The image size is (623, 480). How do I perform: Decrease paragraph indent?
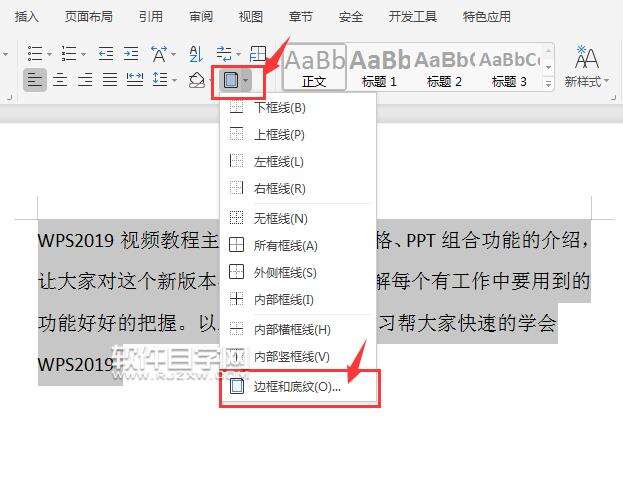pyautogui.click(x=106, y=53)
